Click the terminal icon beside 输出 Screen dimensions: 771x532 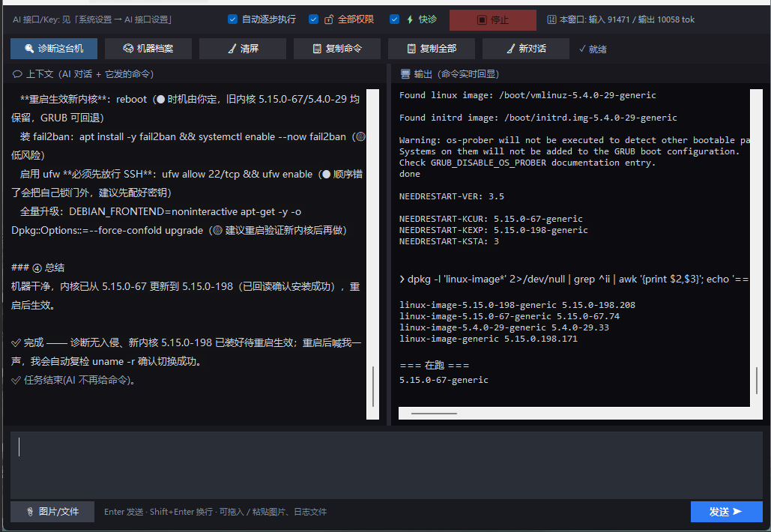tap(405, 74)
